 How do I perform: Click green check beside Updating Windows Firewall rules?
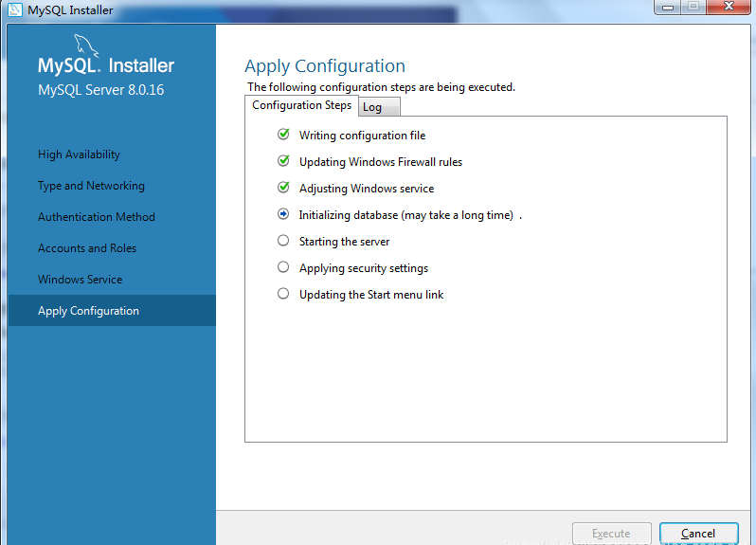click(283, 160)
